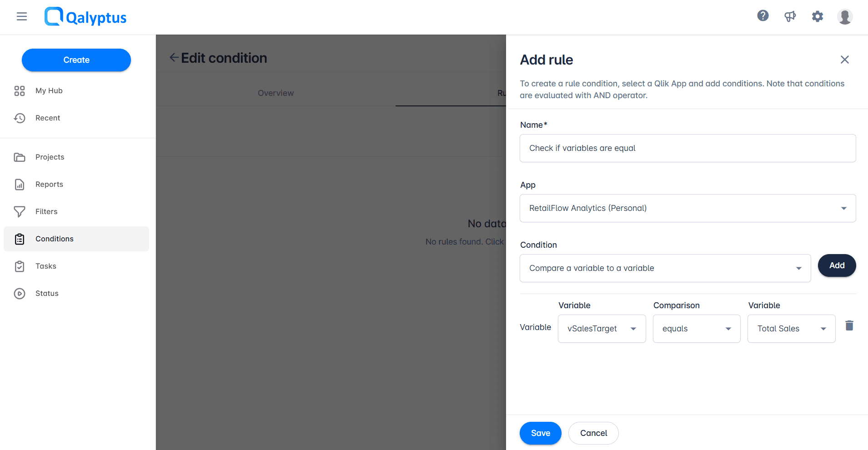Switch to the Overview tab
The width and height of the screenshot is (868, 450).
[x=276, y=93]
